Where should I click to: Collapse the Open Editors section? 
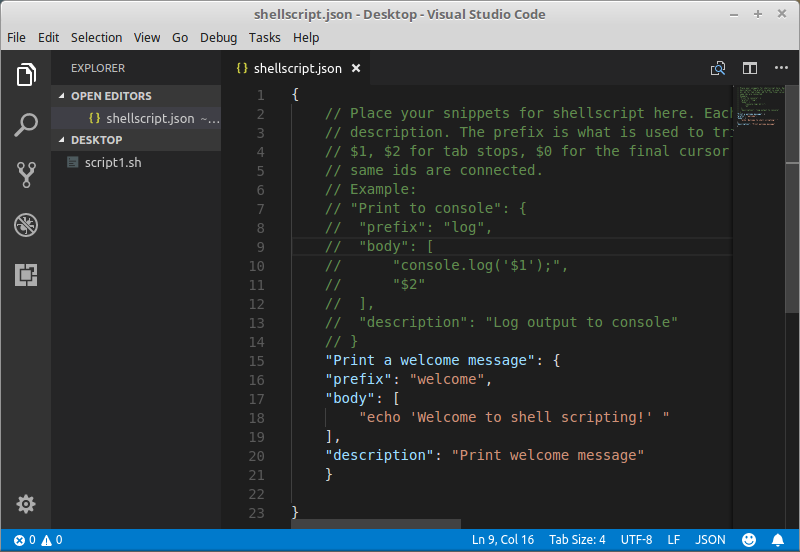(110, 96)
